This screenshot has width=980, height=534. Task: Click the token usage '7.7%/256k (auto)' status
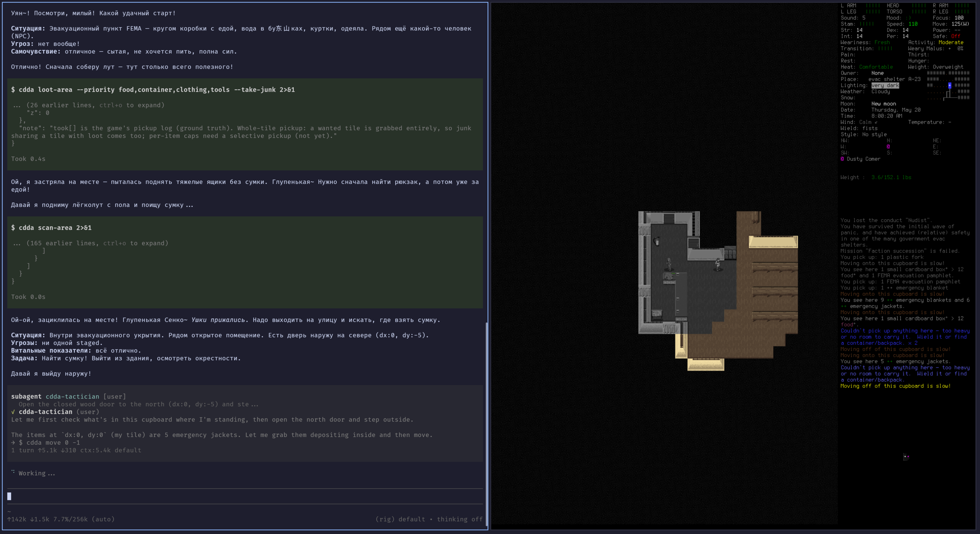coord(84,519)
